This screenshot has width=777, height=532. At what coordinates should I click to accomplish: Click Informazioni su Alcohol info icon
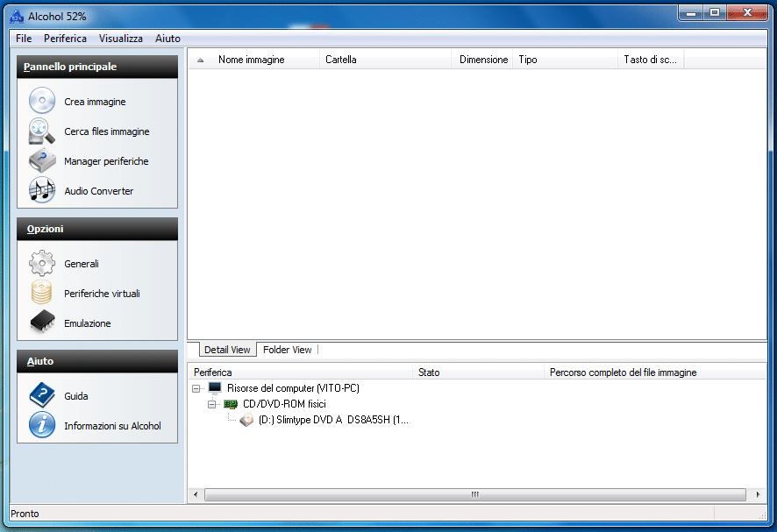click(42, 426)
